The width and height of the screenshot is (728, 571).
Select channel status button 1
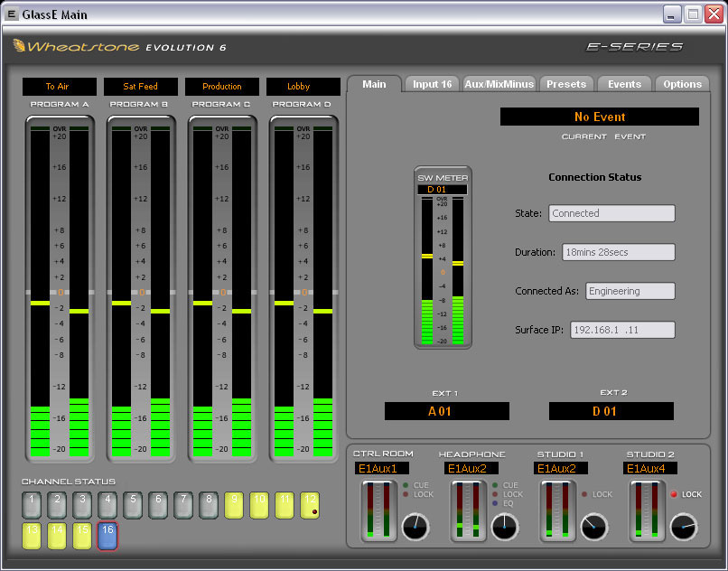tap(32, 505)
